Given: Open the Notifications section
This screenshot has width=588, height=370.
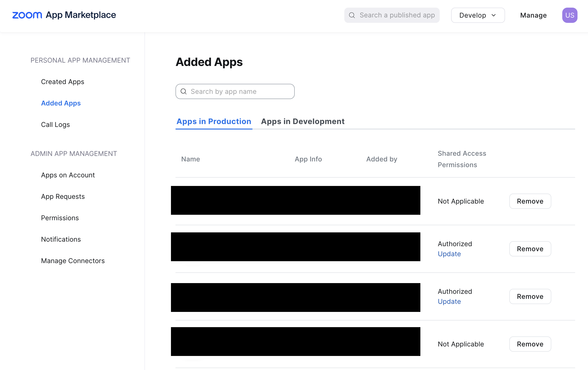Looking at the screenshot, I should [x=61, y=239].
